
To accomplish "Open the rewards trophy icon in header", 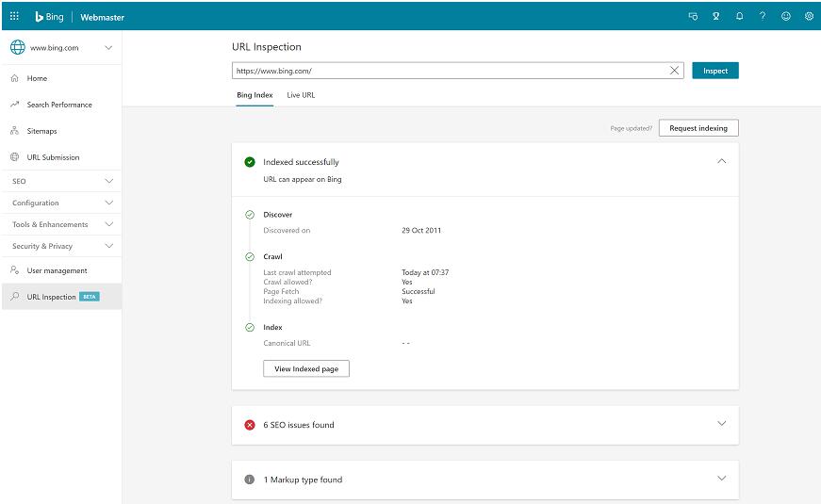I will [x=715, y=16].
